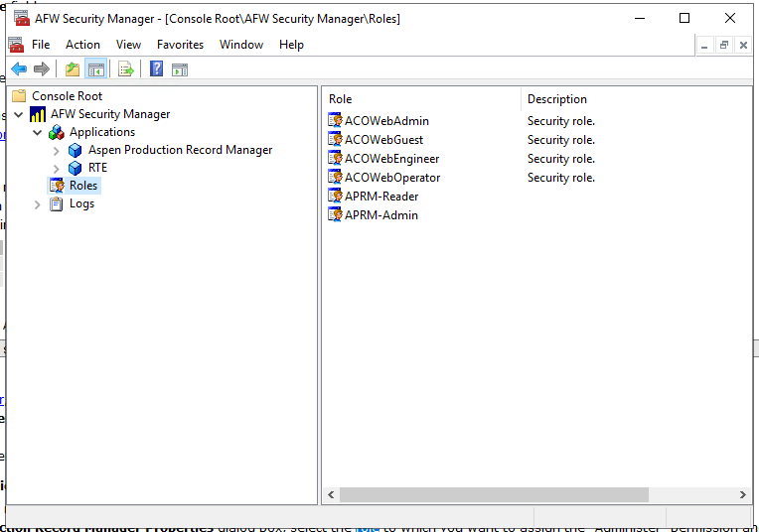759x532 pixels.
Task: Select Console Root in tree
Action: coord(67,96)
